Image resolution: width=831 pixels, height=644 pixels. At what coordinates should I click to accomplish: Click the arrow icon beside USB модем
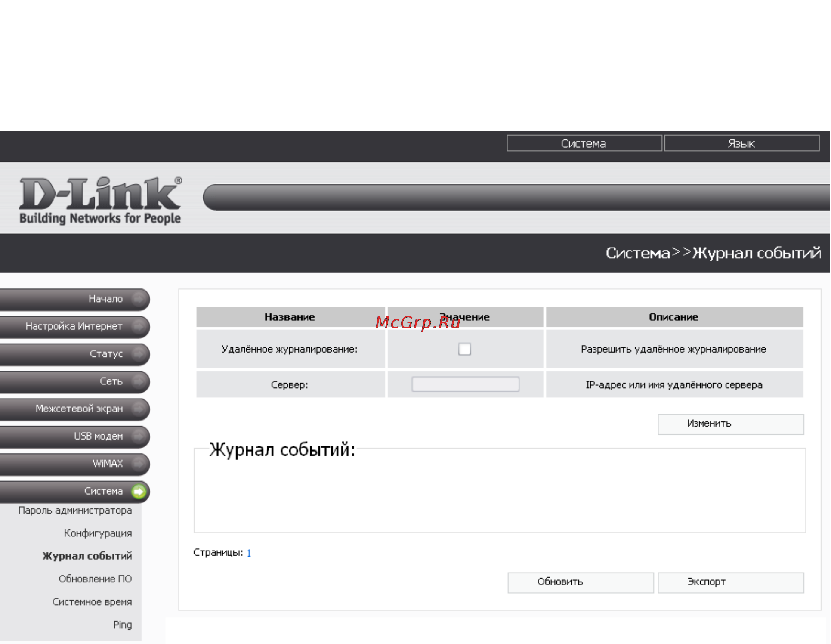[x=139, y=436]
